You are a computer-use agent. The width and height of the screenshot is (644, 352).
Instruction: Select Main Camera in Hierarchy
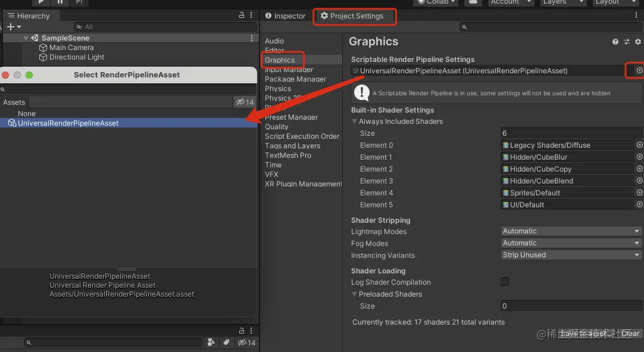[x=71, y=48]
